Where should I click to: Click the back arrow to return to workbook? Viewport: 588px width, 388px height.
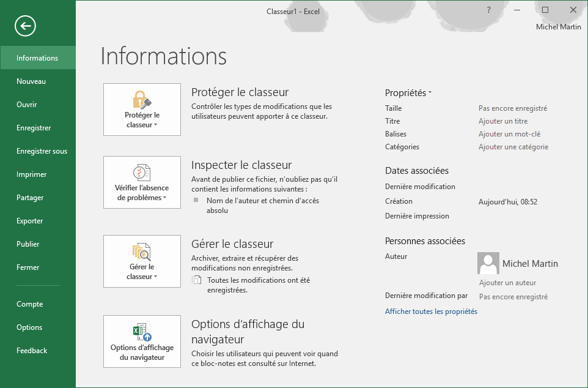coord(26,26)
